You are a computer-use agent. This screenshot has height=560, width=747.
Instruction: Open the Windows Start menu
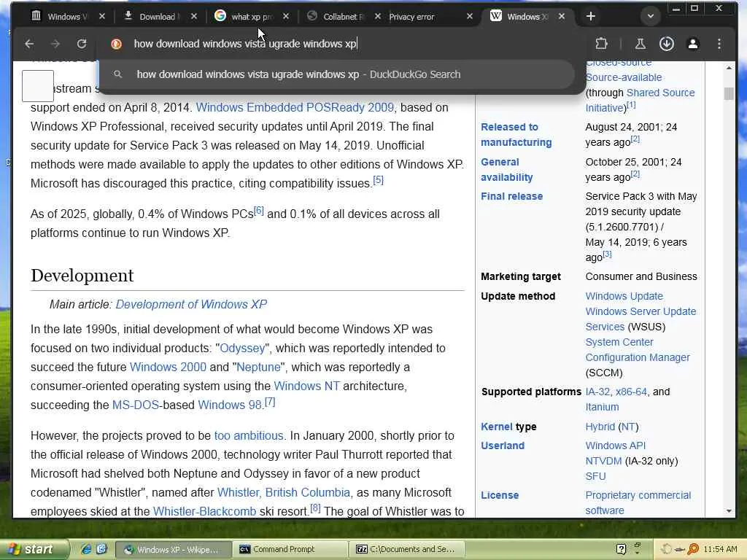click(34, 549)
